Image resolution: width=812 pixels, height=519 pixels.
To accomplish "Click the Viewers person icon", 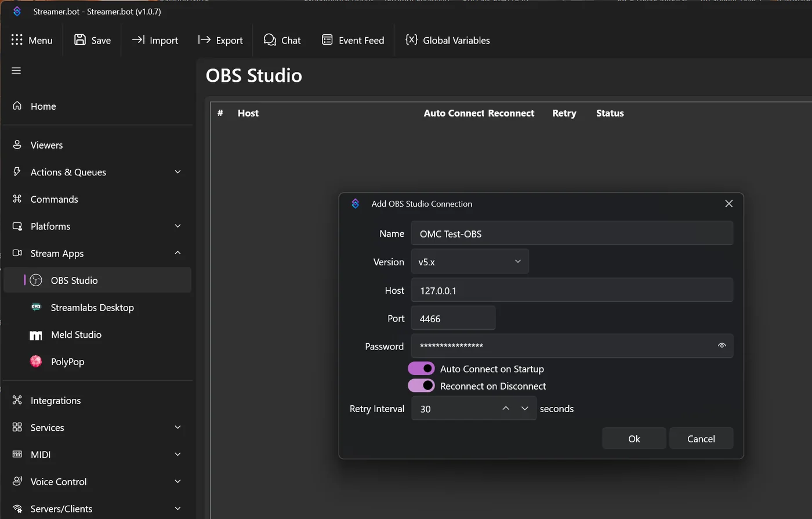I will tap(17, 145).
